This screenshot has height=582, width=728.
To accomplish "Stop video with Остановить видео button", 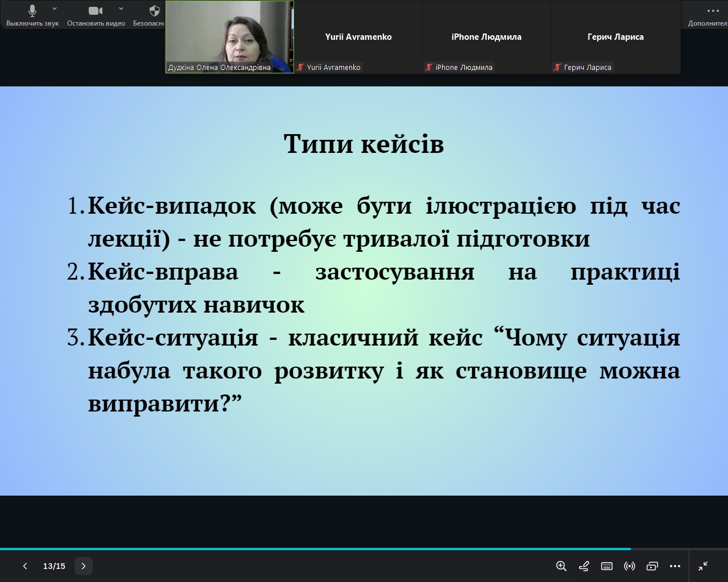I will [96, 15].
